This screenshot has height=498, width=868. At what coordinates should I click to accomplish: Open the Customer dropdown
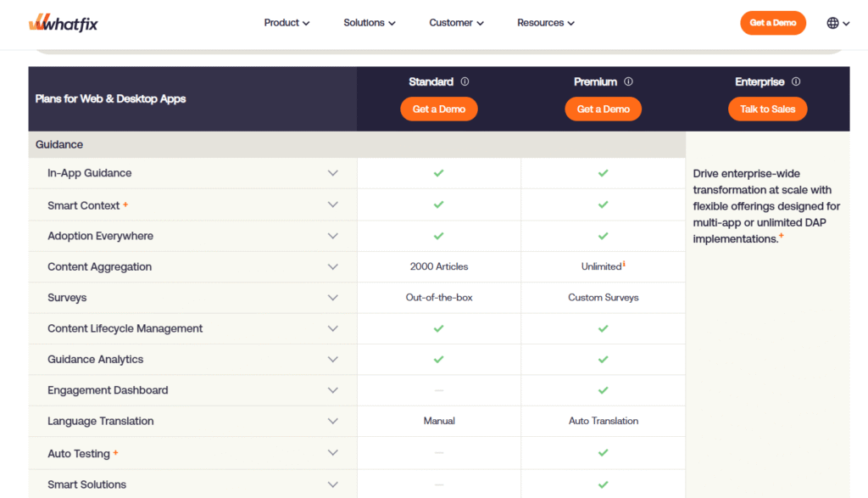click(456, 23)
